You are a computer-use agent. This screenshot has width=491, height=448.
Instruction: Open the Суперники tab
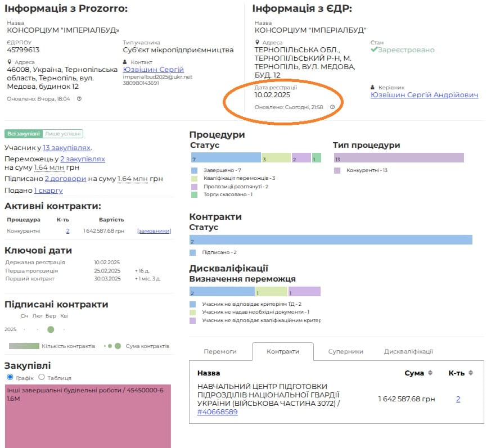point(345,351)
